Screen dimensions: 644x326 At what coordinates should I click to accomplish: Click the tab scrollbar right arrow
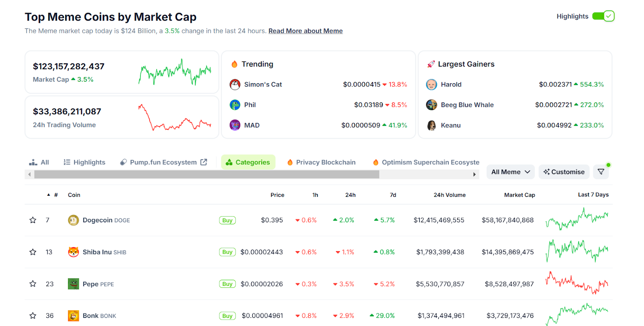pyautogui.click(x=475, y=174)
